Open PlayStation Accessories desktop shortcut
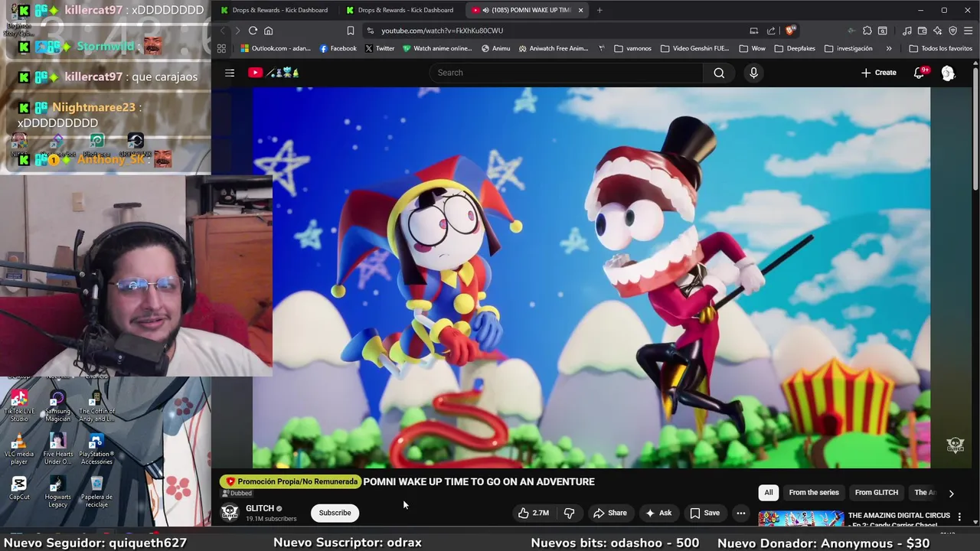The width and height of the screenshot is (980, 551). (x=96, y=448)
